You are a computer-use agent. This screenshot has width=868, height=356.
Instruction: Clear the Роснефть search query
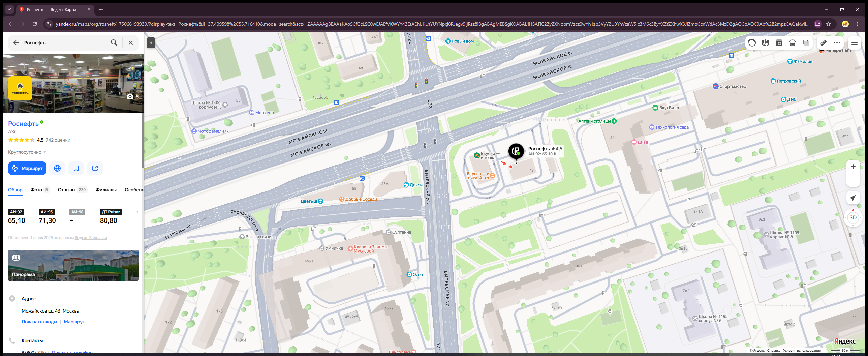click(x=131, y=43)
